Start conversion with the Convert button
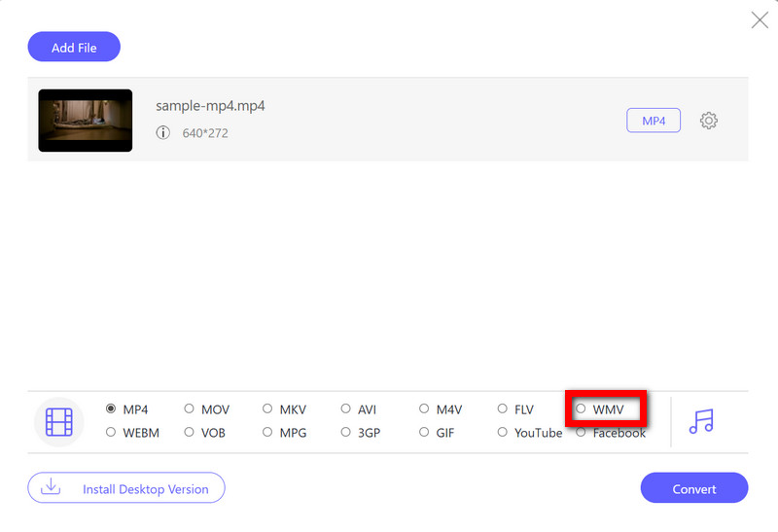Screen dimensions: 778x532 tap(693, 488)
